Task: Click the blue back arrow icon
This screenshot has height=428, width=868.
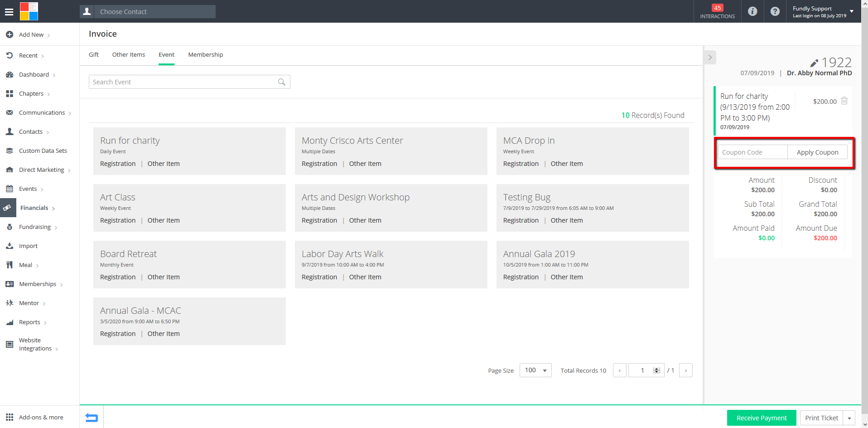Action: (x=92, y=418)
